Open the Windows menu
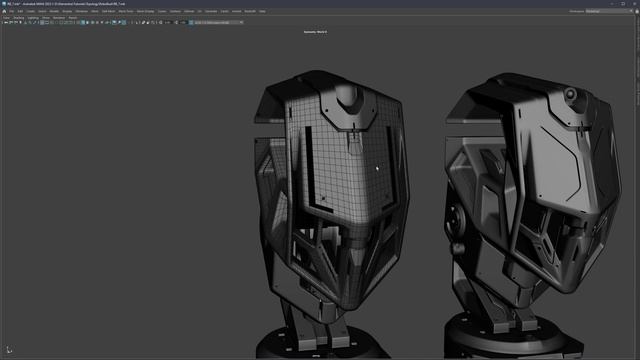 pos(82,11)
